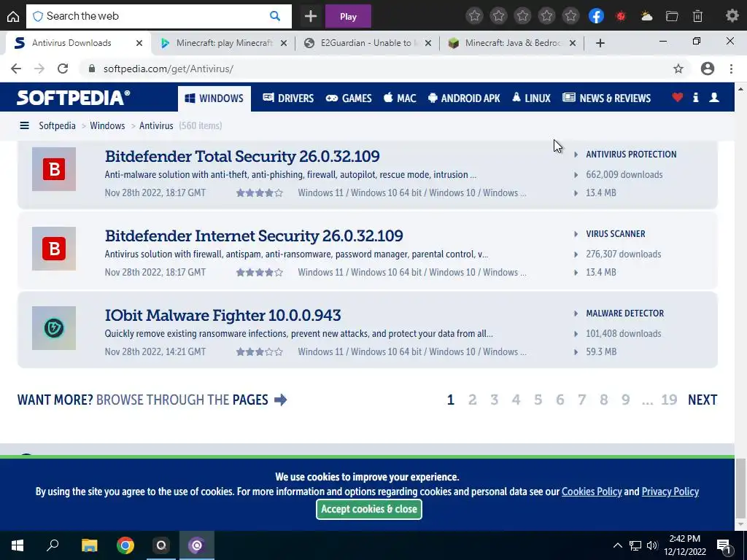This screenshot has height=560, width=747.
Task: Open a new browser tab
Action: pos(600,43)
